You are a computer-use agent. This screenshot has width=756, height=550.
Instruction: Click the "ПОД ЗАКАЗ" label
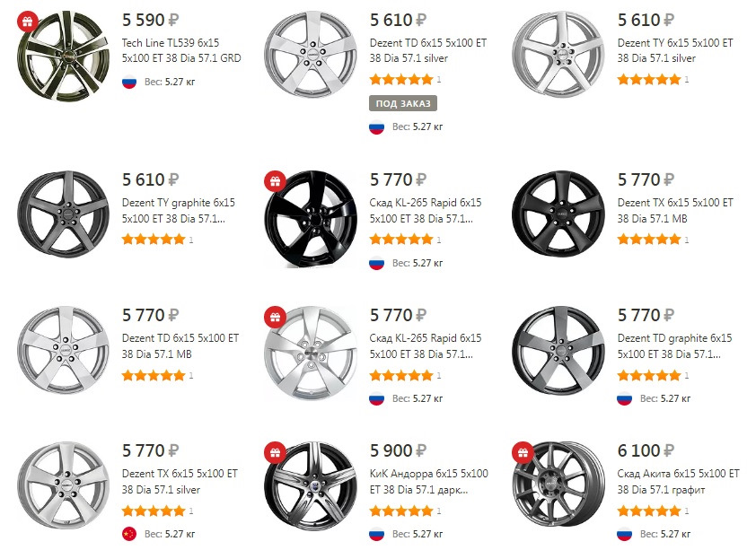[403, 103]
